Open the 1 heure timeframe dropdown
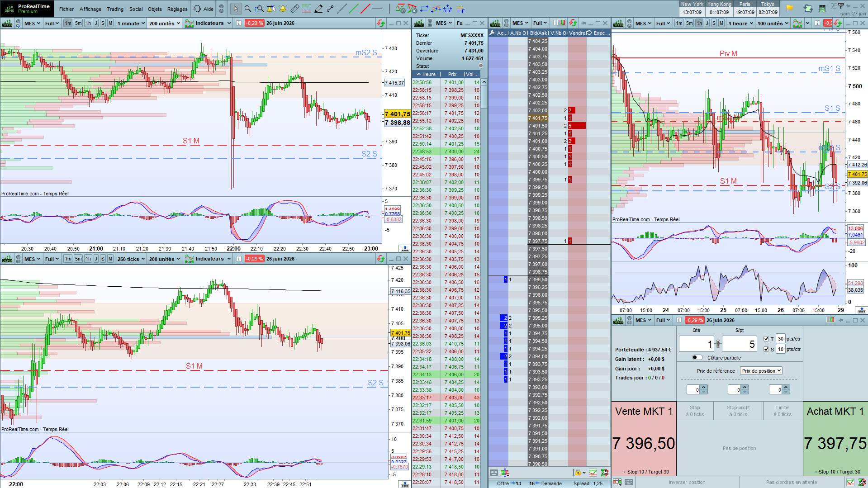Viewport: 868px width, 488px height. pyautogui.click(x=740, y=23)
